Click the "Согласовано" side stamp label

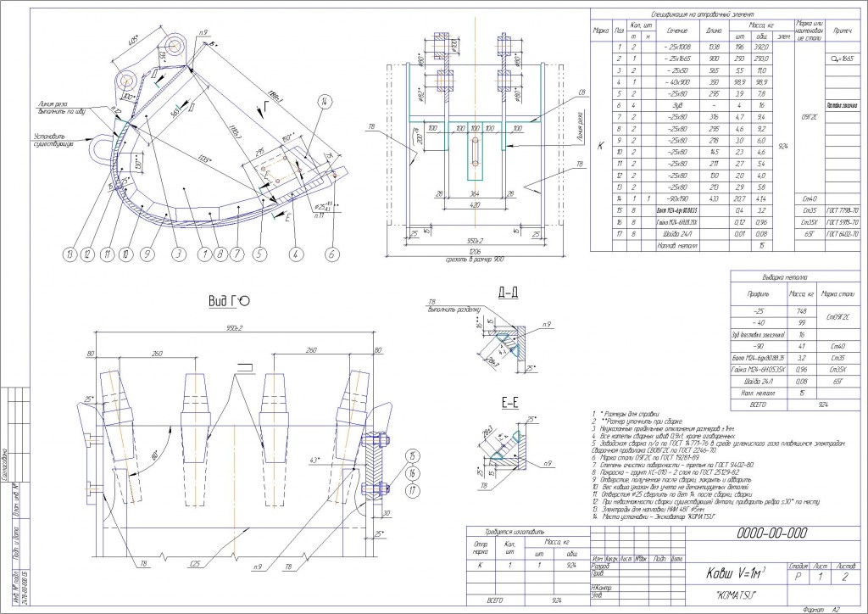pyautogui.click(x=5, y=466)
